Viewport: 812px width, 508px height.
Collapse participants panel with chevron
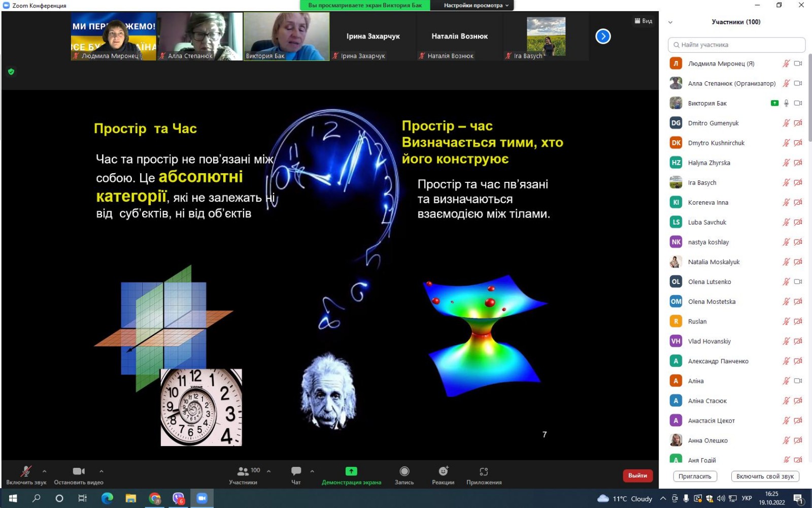(670, 22)
